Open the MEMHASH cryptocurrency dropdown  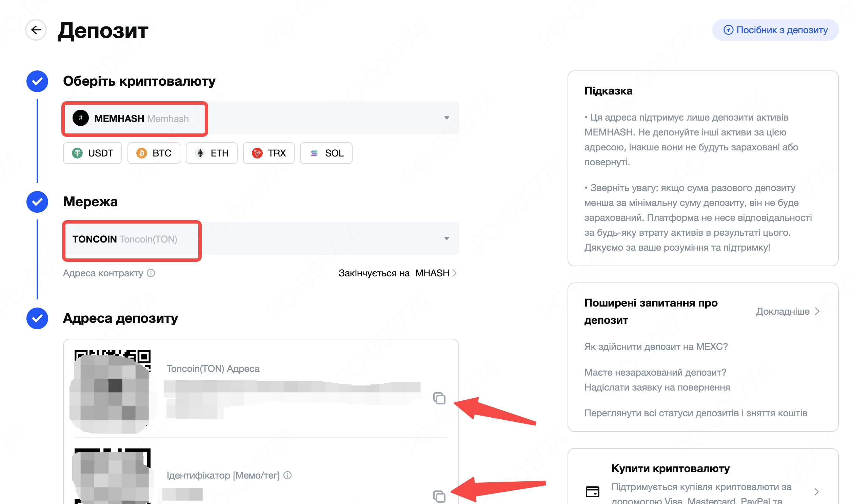tap(447, 118)
